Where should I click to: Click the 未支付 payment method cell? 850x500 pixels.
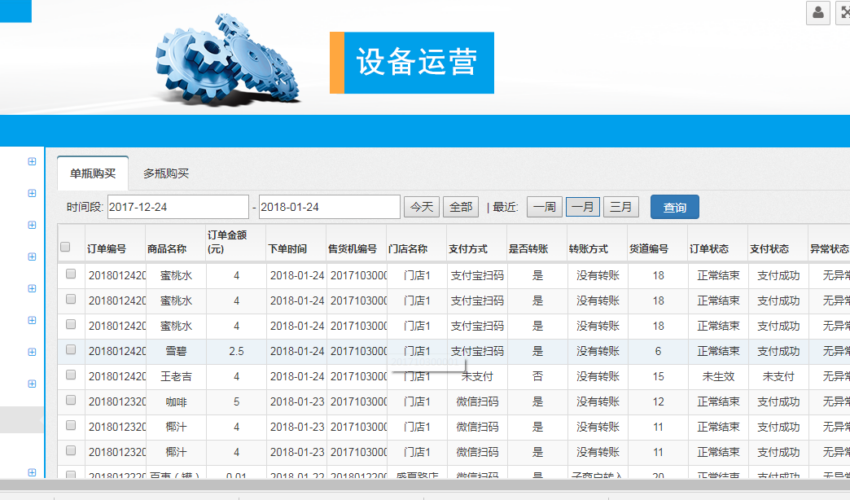coord(477,376)
